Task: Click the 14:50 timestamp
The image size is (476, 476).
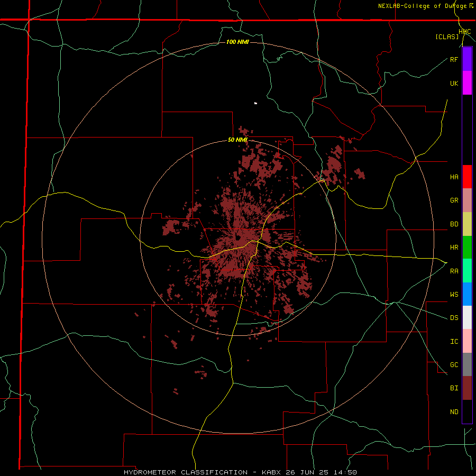Action: pyautogui.click(x=346, y=472)
